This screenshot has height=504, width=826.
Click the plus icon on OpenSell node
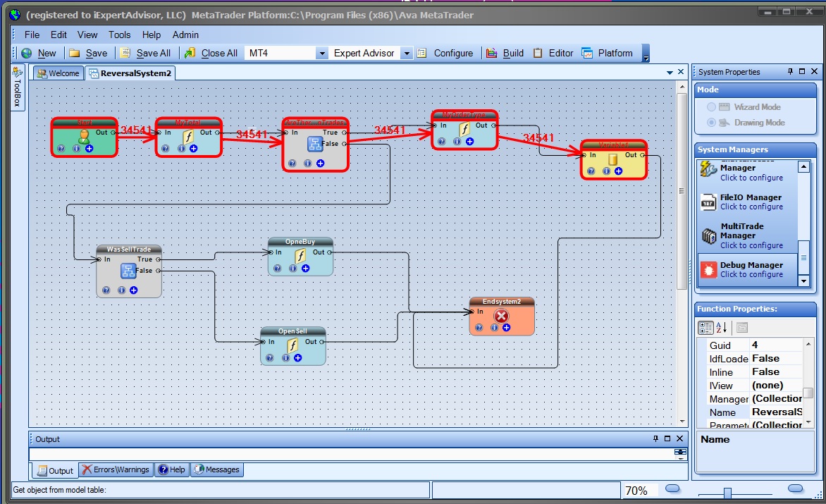click(x=297, y=358)
